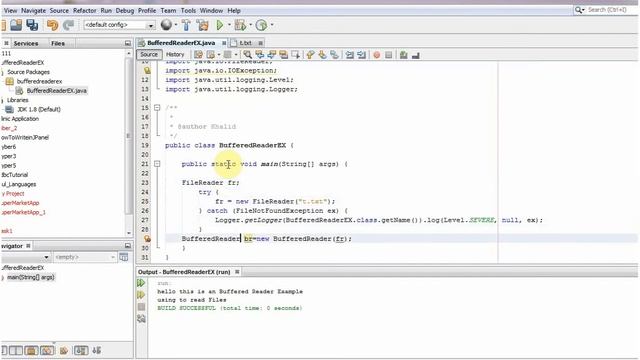Click the Re-run green arrows in Output
640x360 pixels.
tap(141, 283)
